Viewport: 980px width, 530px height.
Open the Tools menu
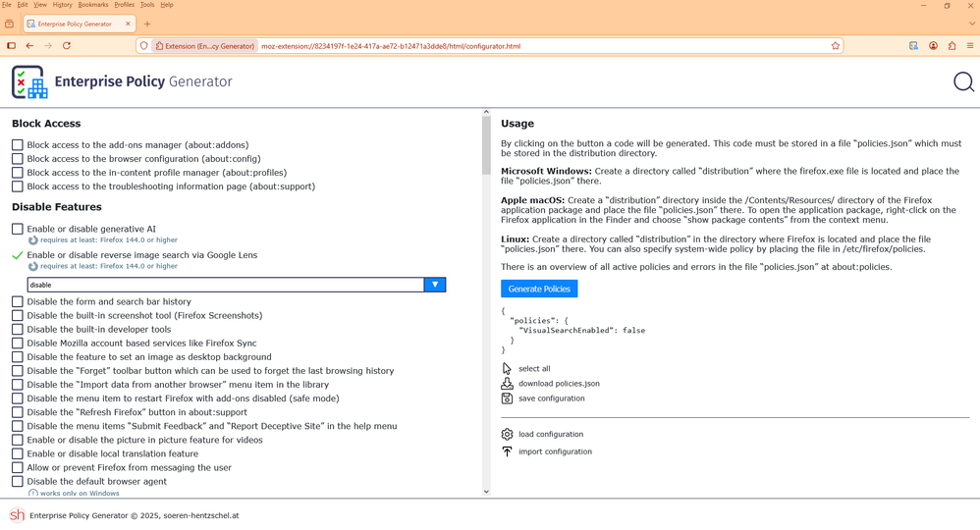(x=147, y=5)
